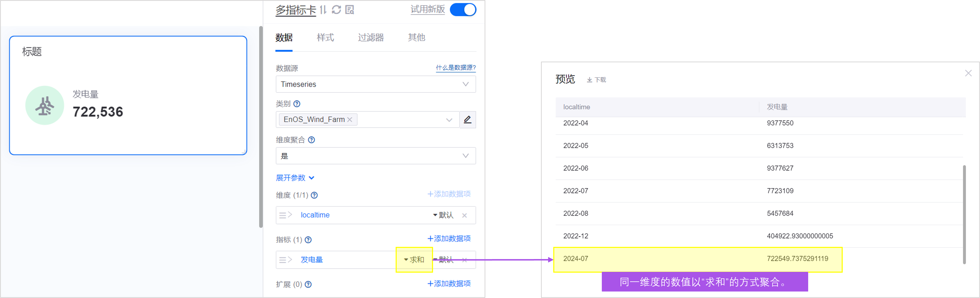
Task: Click help icon next to 指标 (1)
Action: pos(309,240)
